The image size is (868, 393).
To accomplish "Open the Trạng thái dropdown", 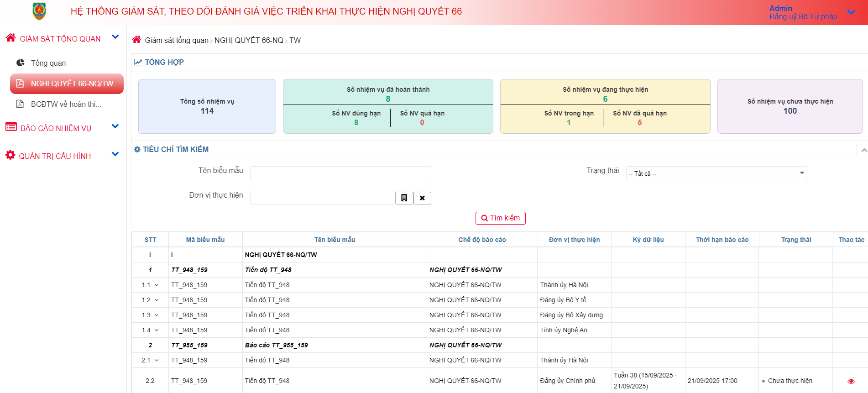I will point(716,173).
